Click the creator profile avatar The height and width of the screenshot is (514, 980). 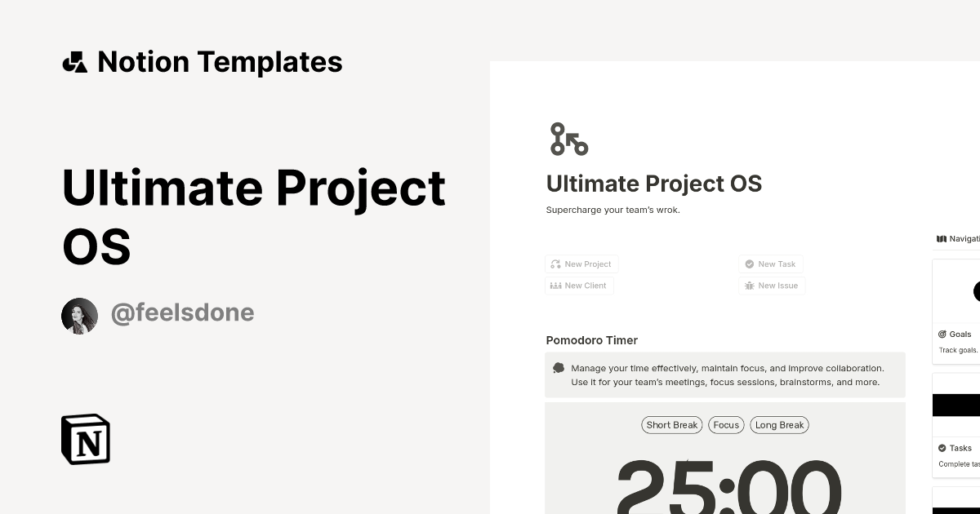tap(79, 315)
